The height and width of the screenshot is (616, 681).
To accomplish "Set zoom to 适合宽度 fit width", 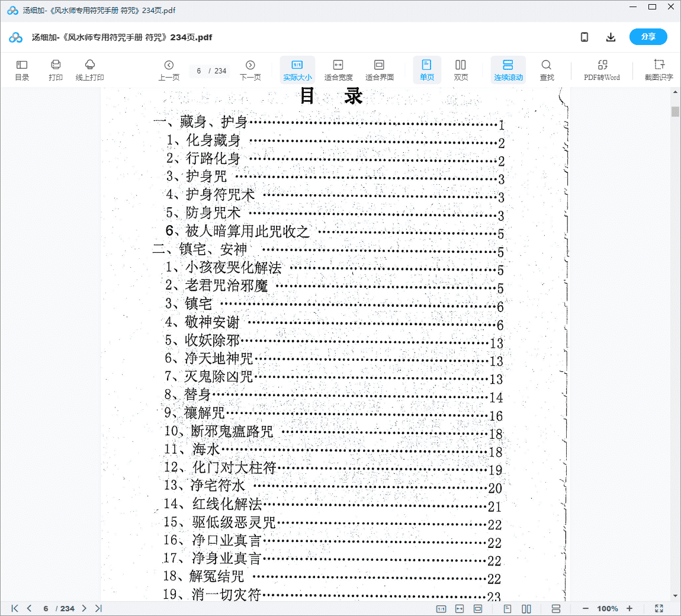I will click(x=338, y=70).
